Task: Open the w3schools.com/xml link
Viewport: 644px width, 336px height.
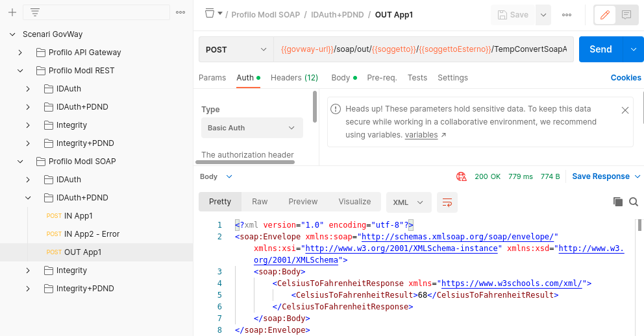Action: pyautogui.click(x=512, y=283)
